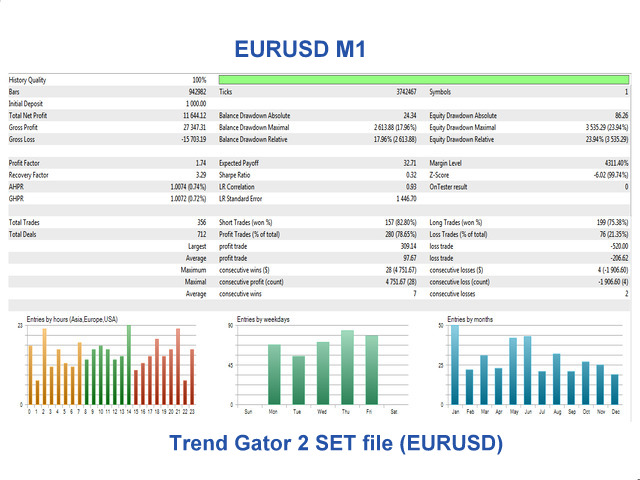This screenshot has width=640, height=480.
Task: Select Recovery Factor value 3.29
Action: [201, 175]
